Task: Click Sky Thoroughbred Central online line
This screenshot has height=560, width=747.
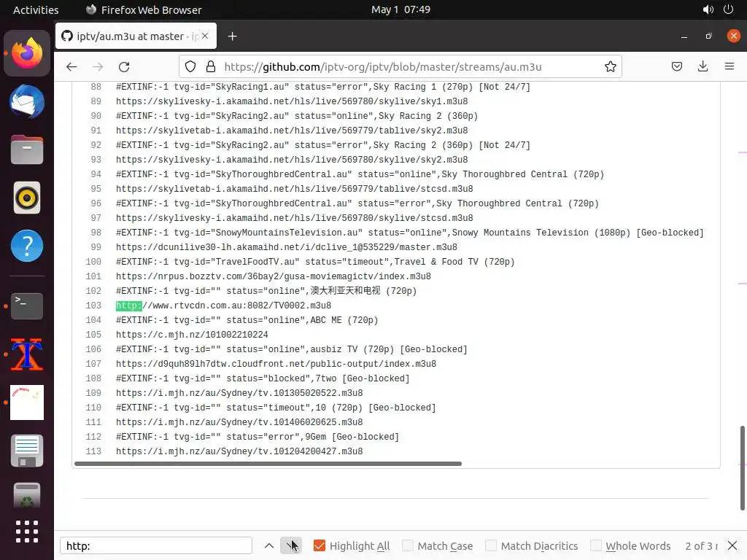Action: [360, 174]
